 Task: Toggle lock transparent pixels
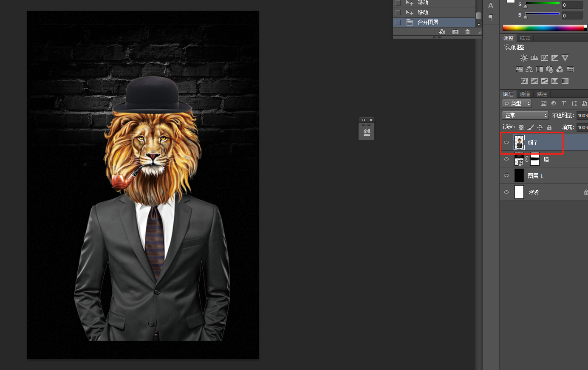coord(521,127)
